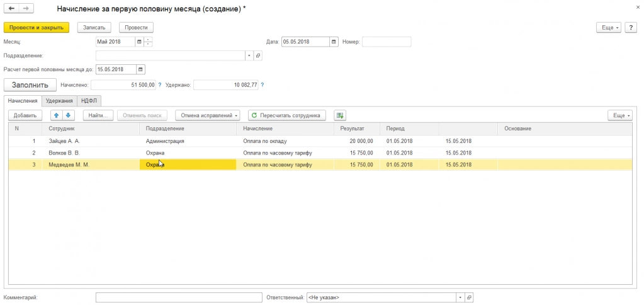Image resolution: width=644 pixels, height=305 pixels.
Task: Open the selected Подразделение item form
Action: [x=258, y=55]
